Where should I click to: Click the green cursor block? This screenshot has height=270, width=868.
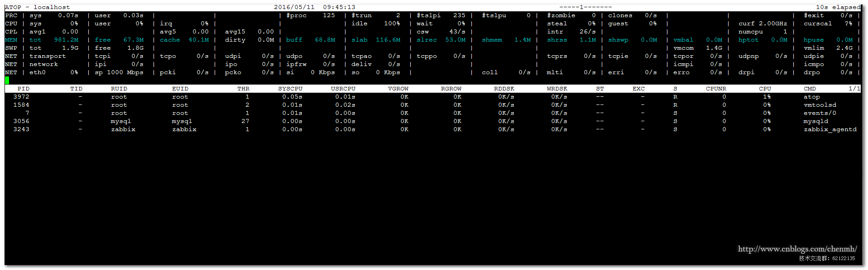pyautogui.click(x=7, y=80)
